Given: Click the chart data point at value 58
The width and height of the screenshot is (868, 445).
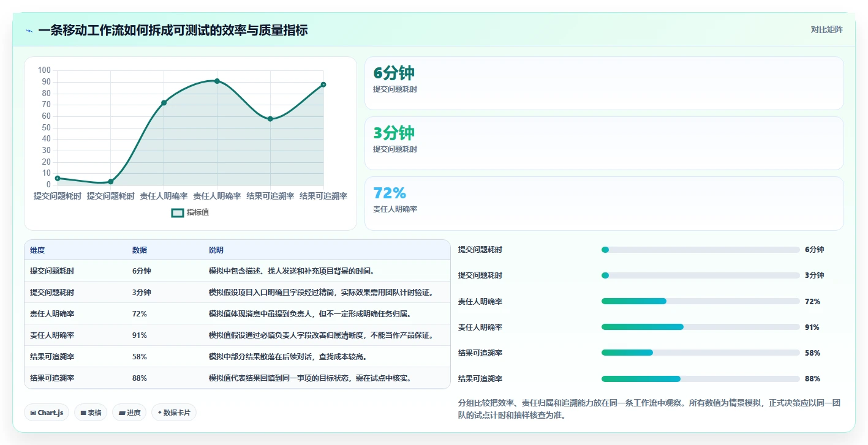Looking at the screenshot, I should (x=270, y=119).
